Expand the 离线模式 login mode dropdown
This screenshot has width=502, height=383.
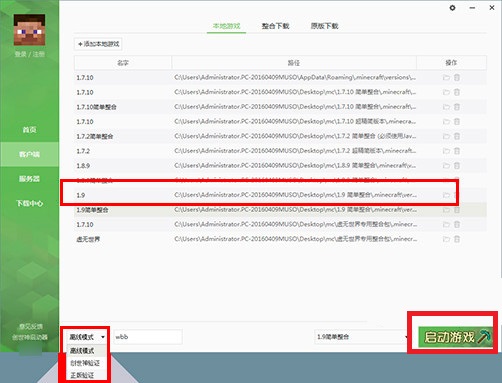tap(87, 337)
